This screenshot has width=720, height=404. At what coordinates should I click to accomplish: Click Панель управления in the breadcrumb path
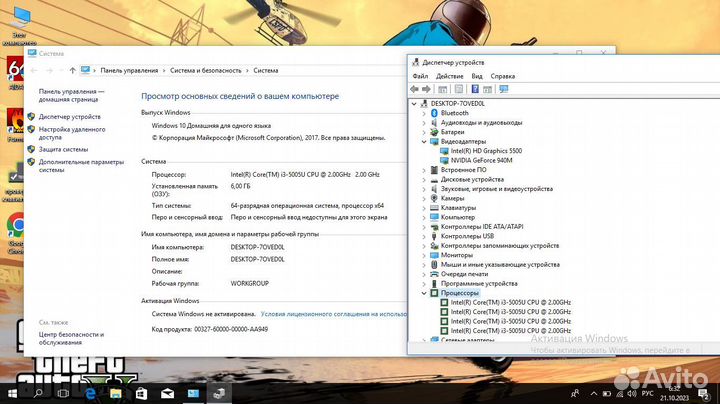129,70
